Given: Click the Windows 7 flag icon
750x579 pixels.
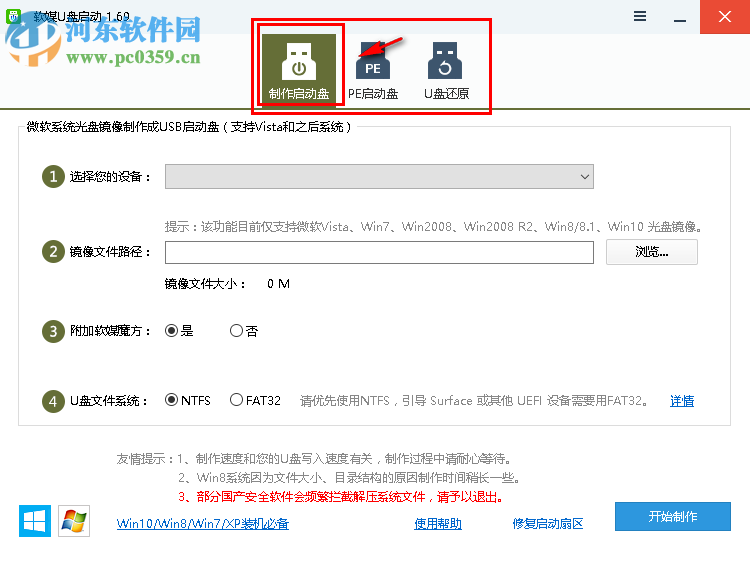Looking at the screenshot, I should pyautogui.click(x=74, y=521).
